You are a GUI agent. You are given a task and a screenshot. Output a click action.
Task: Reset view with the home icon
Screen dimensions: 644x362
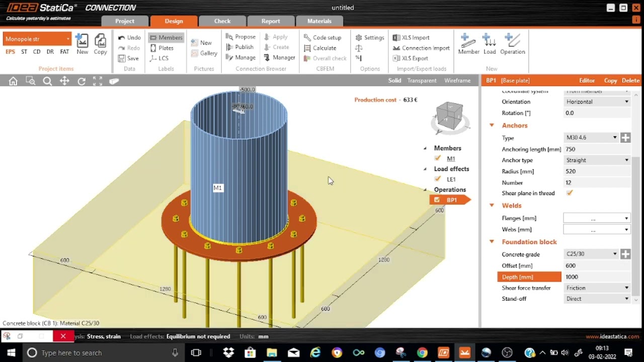13,81
